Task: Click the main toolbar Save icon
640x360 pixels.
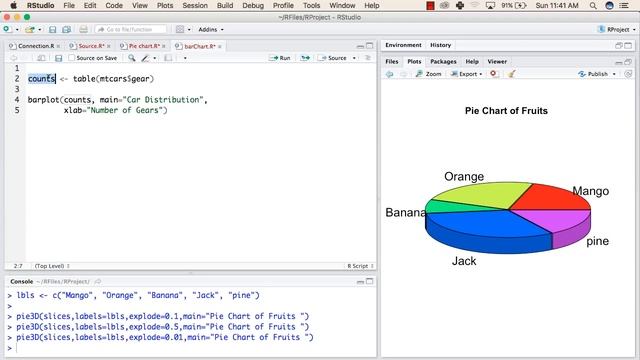Action: coord(53,29)
